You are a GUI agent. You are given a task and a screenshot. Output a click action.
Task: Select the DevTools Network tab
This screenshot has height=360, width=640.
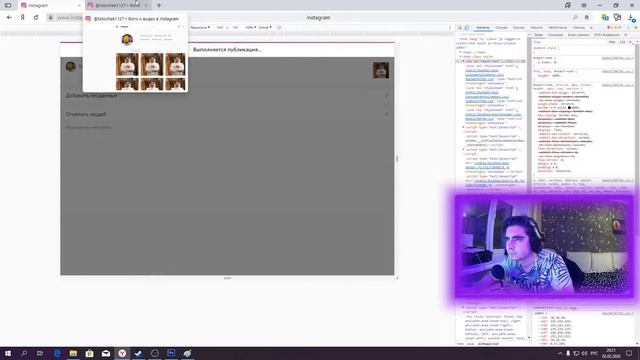(536, 27)
